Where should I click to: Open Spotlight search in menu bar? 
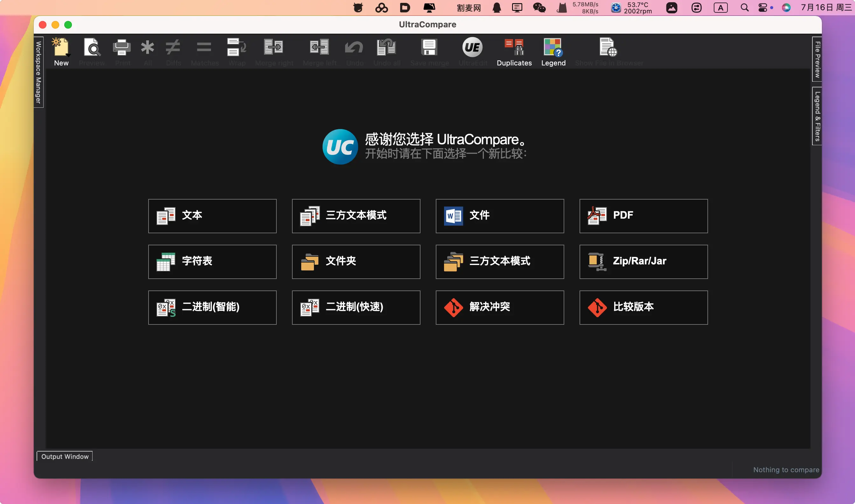point(745,8)
